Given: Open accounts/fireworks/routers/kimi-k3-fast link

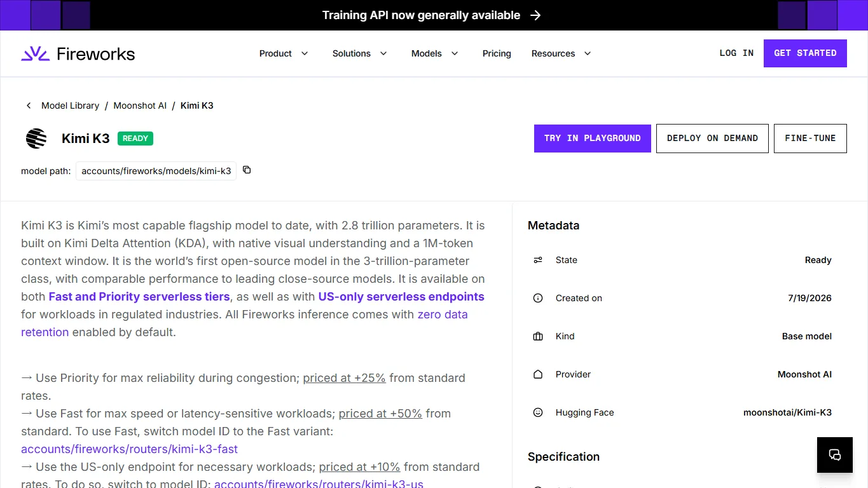Looking at the screenshot, I should [x=129, y=449].
